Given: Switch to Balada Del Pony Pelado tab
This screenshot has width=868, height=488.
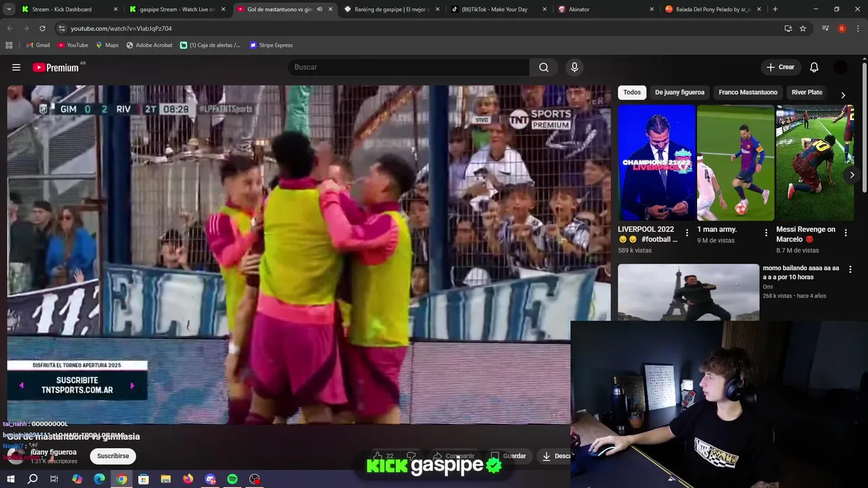Looking at the screenshot, I should point(713,9).
